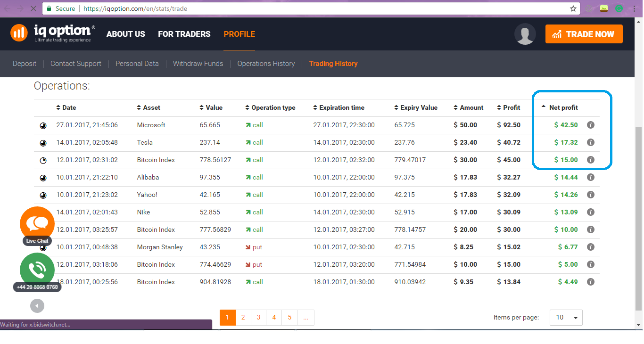Open the Items per page dropdown

[566, 318]
